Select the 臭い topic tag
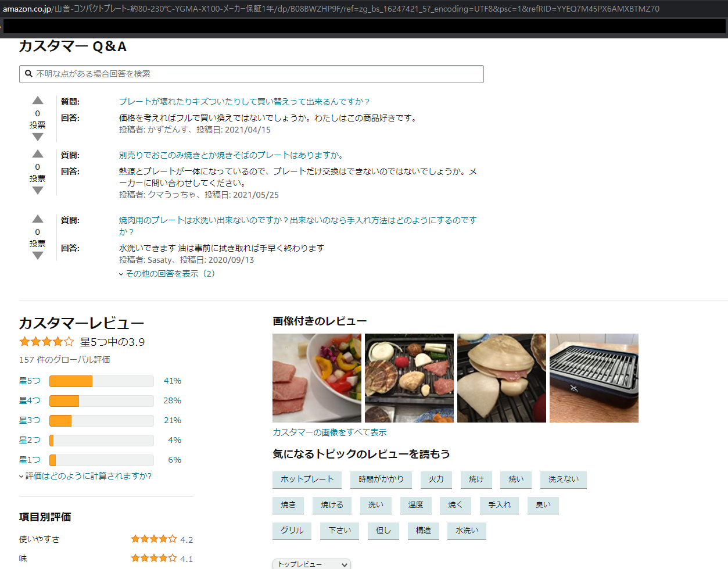Image resolution: width=728 pixels, height=569 pixels. pos(543,505)
